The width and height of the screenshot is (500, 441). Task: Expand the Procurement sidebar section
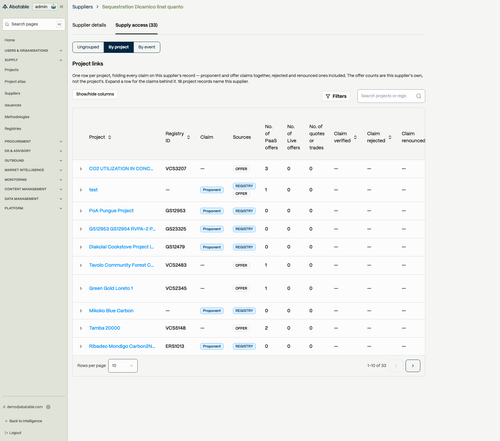(x=33, y=141)
